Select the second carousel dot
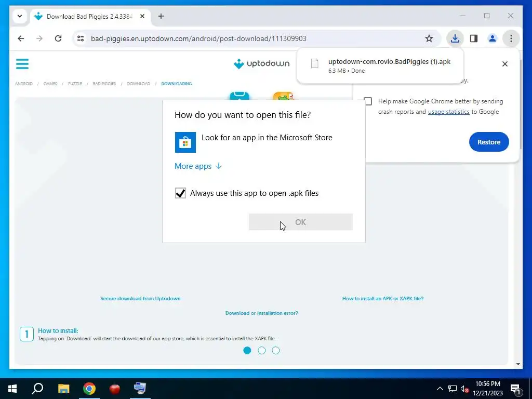Viewport: 532px width, 399px height. click(262, 351)
